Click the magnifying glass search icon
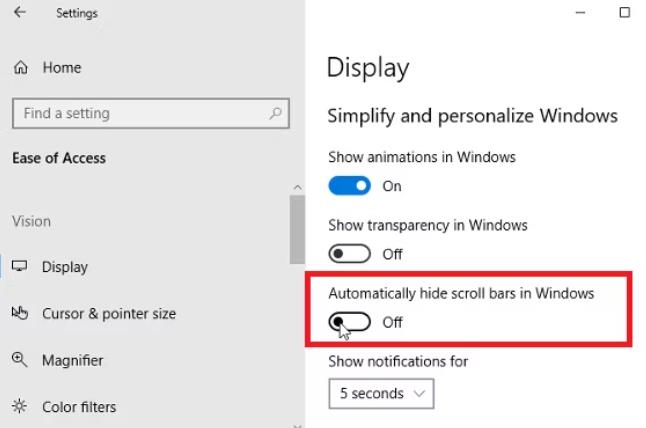The width and height of the screenshot is (646, 428). pyautogui.click(x=275, y=113)
